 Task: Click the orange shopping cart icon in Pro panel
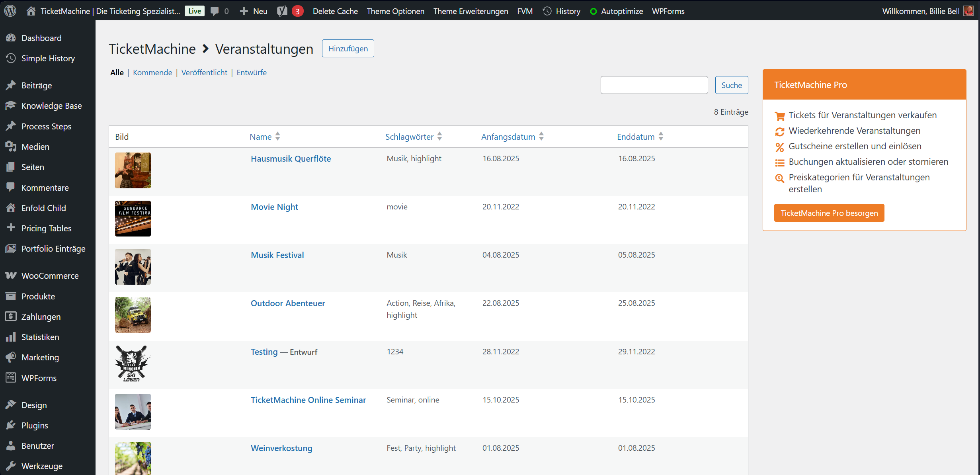780,116
